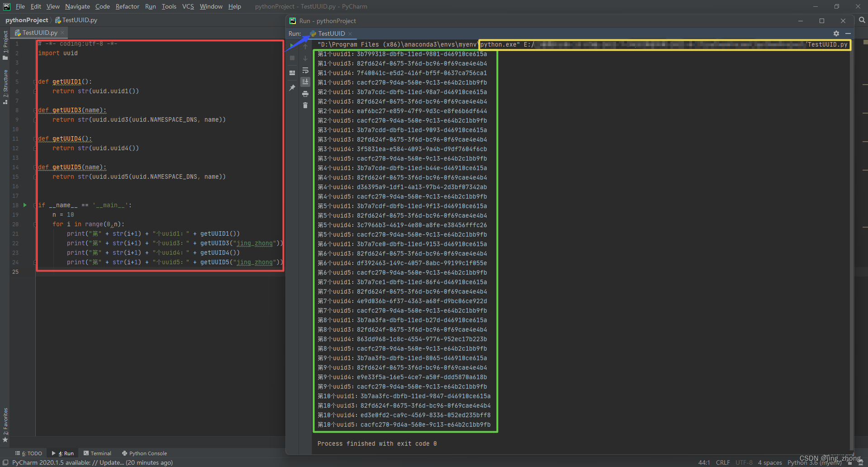Click pythonProject breadcrumb in navigation bar

pyautogui.click(x=27, y=20)
